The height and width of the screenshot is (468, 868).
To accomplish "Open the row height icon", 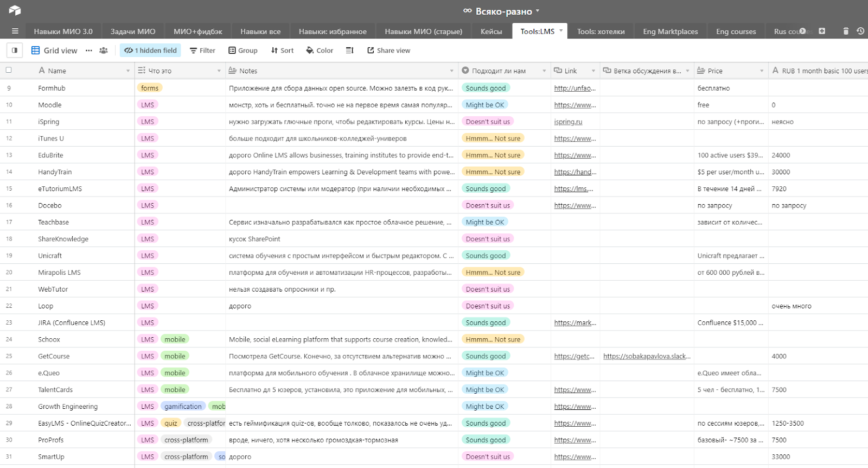I will (349, 50).
